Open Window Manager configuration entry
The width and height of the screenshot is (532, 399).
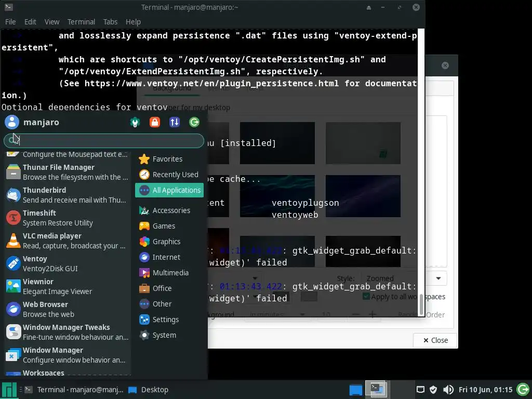tap(67, 355)
